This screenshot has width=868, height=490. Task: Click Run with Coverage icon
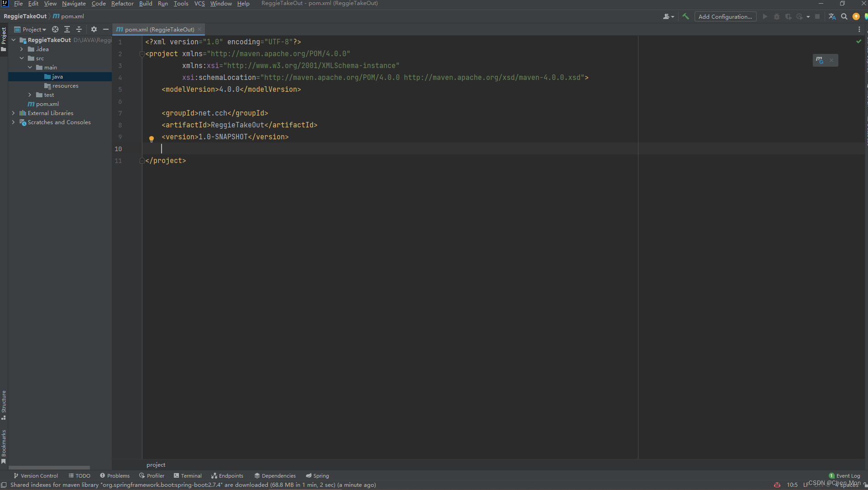788,16
